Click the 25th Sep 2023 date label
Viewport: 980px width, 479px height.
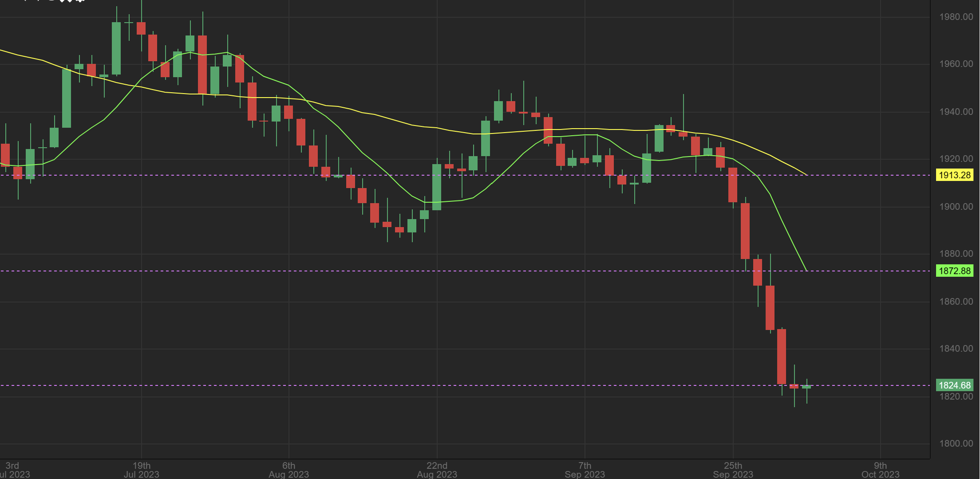tap(733, 470)
